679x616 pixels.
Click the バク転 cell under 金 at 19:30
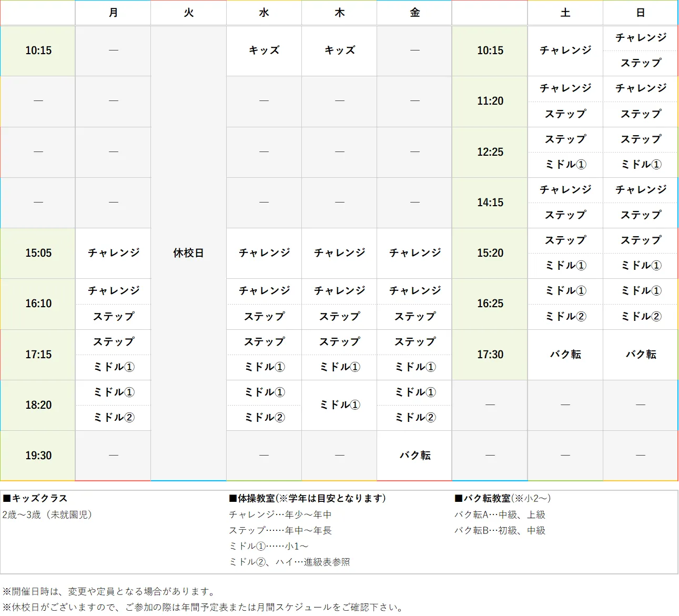414,455
